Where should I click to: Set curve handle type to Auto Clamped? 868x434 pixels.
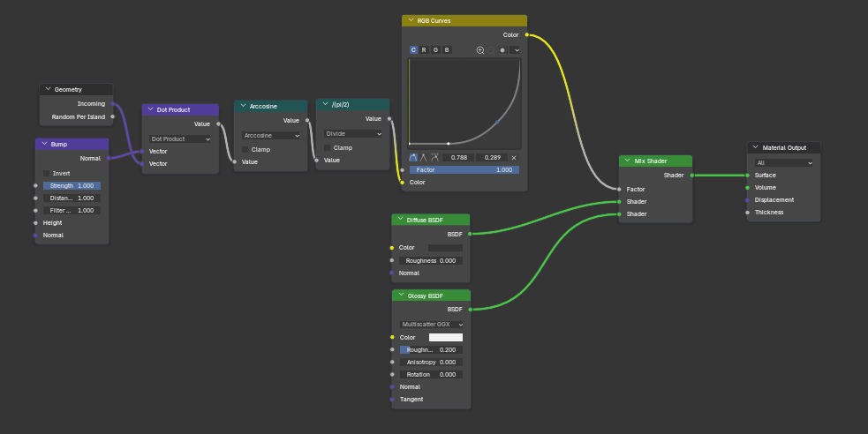point(434,158)
